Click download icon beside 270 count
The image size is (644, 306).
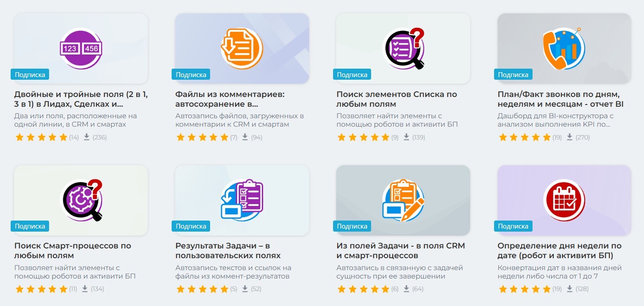pyautogui.click(x=570, y=137)
